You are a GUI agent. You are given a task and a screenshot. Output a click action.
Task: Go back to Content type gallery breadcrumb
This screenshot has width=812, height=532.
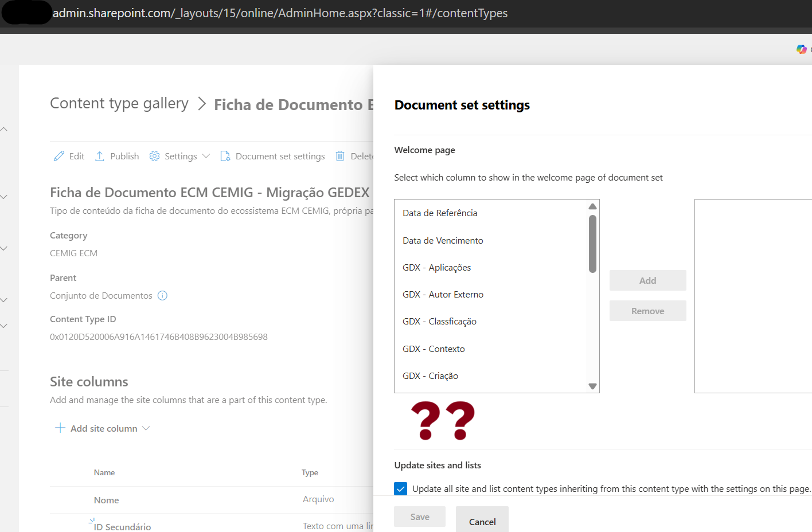click(119, 103)
